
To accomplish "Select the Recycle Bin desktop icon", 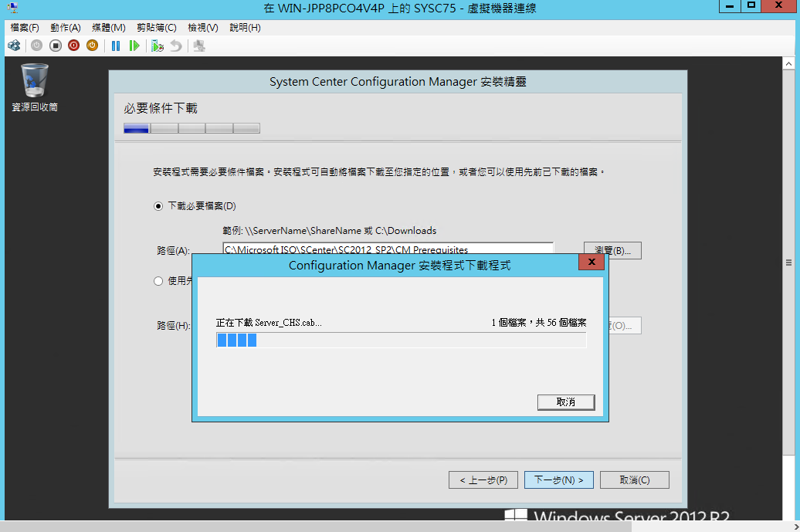I will pos(35,87).
